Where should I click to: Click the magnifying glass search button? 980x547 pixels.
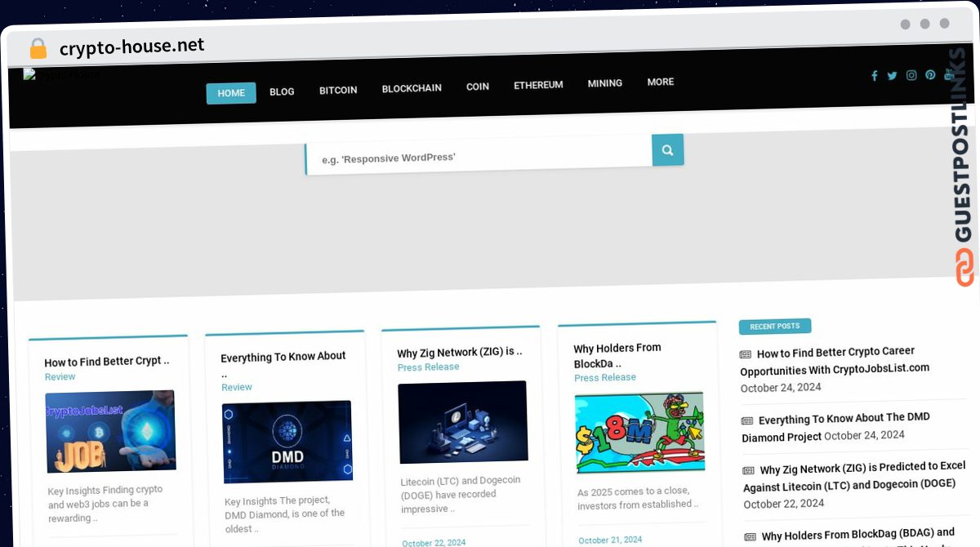pyautogui.click(x=667, y=150)
